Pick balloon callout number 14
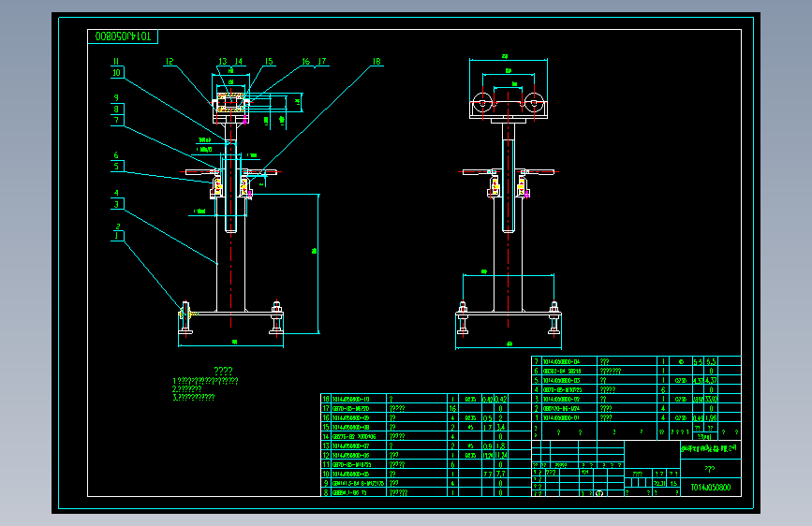Viewport: 812px width, 526px height. [238, 62]
